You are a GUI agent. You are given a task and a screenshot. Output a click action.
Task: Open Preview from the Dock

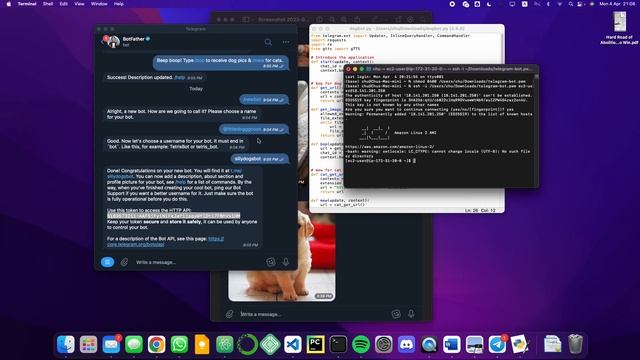475,344
